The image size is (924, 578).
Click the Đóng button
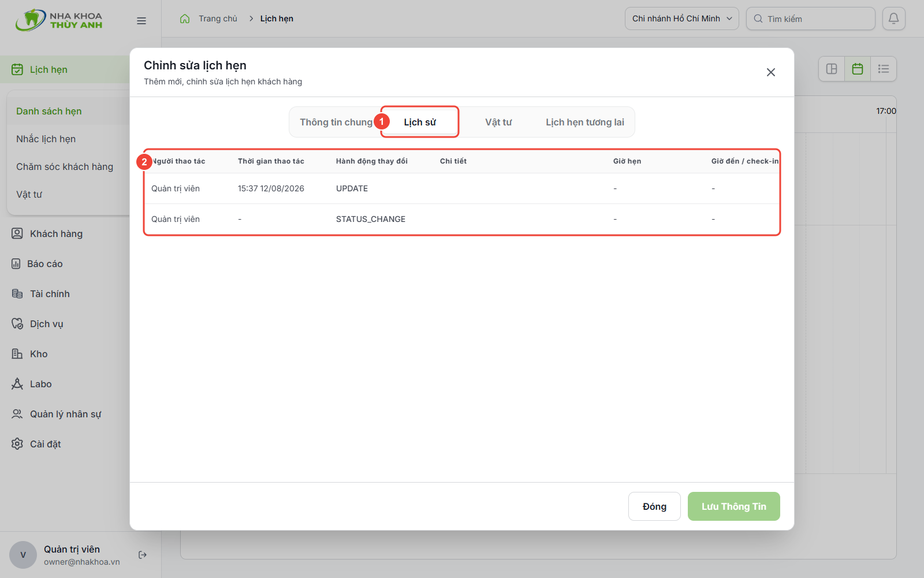point(654,506)
